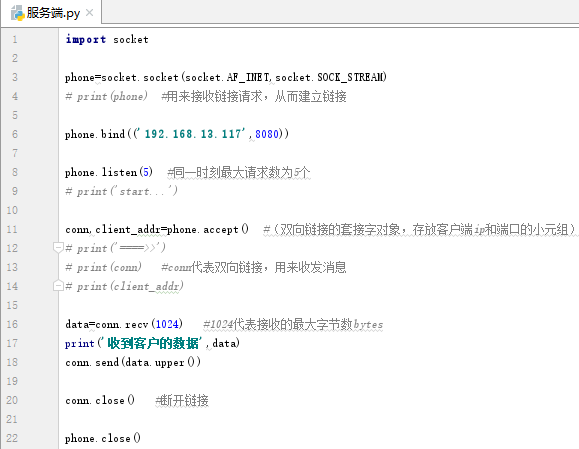The image size is (579, 449).
Task: Click line number 6 in the gutter
Action: tap(15, 134)
